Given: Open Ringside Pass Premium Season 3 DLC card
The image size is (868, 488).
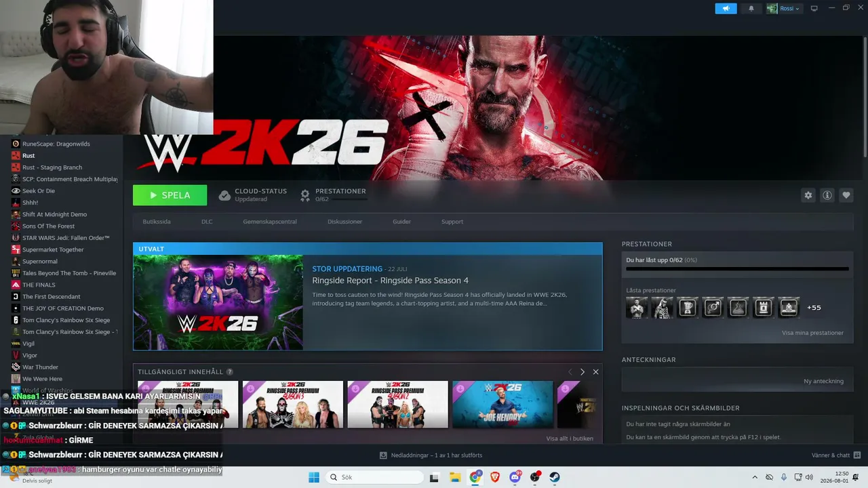Looking at the screenshot, I should pos(293,405).
